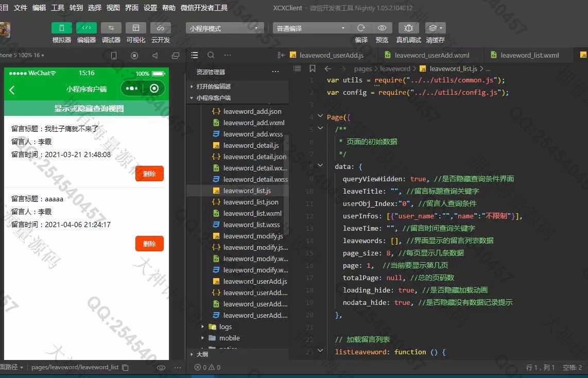
Task: Open the 工具 menu
Action: [58, 8]
